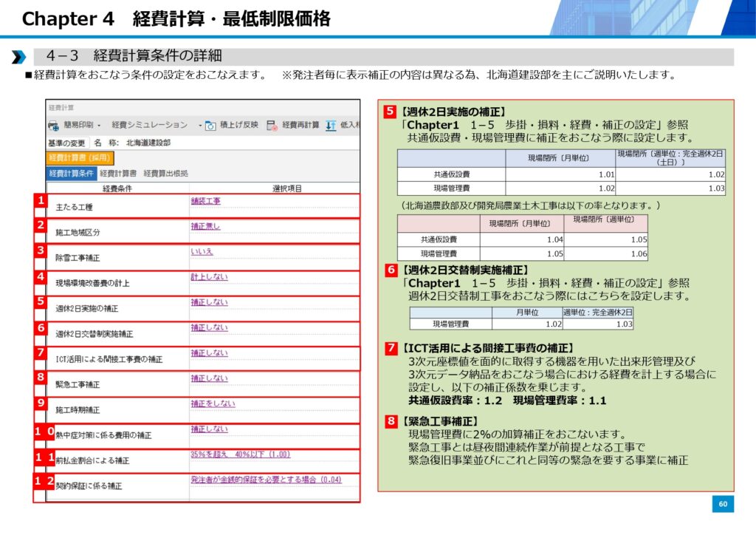Click the 補正無し link for 施工地域区分

click(x=205, y=226)
